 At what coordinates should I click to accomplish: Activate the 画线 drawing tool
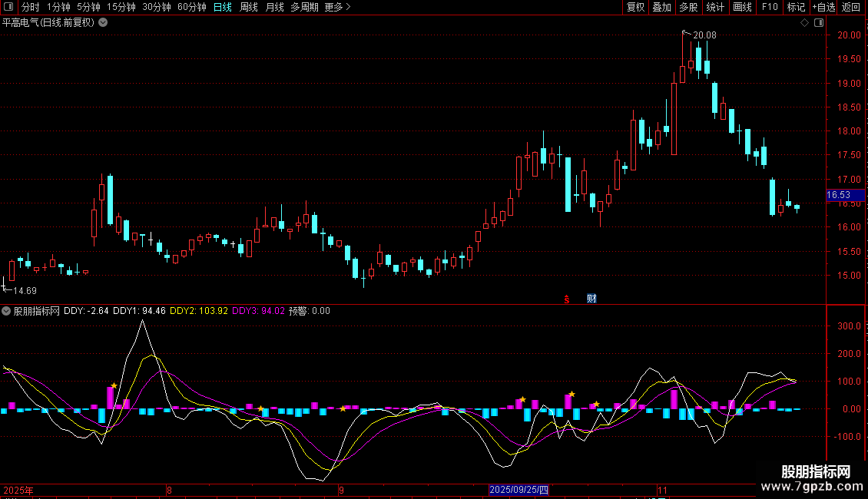tap(742, 7)
